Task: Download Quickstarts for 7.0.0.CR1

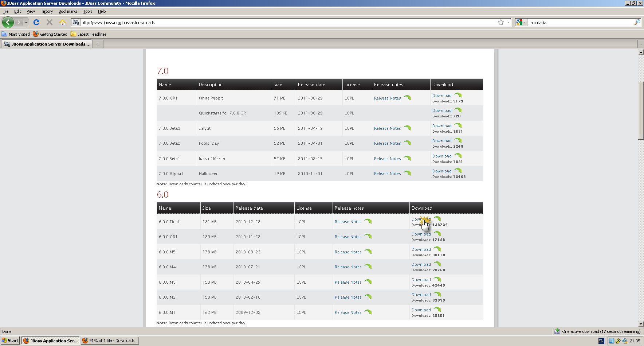Action: point(442,110)
